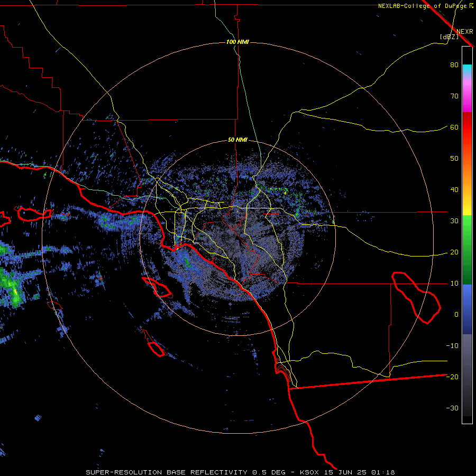Click the 70 value on the dBZ scale

pos(454,96)
